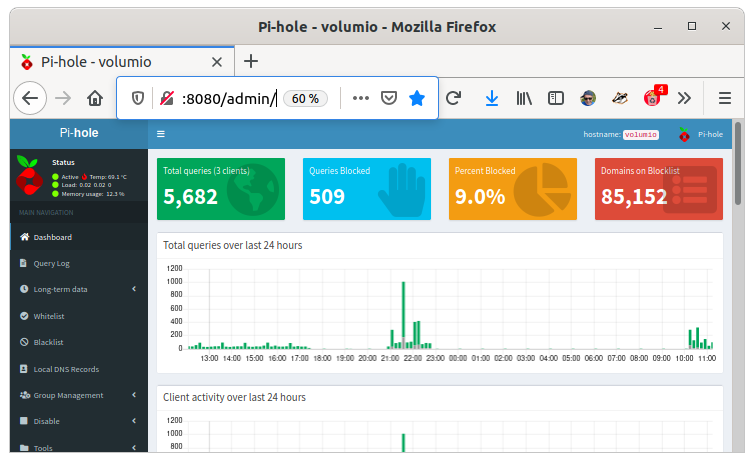The width and height of the screenshot is (754, 462).
Task: Open the Firefox hamburger menu
Action: tap(725, 98)
